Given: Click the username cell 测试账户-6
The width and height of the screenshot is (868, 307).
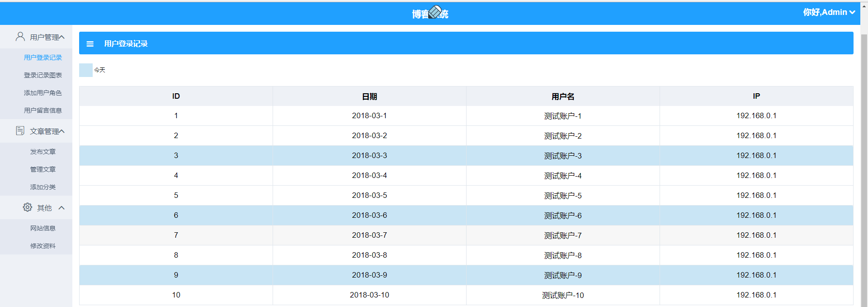Looking at the screenshot, I should pos(563,215).
